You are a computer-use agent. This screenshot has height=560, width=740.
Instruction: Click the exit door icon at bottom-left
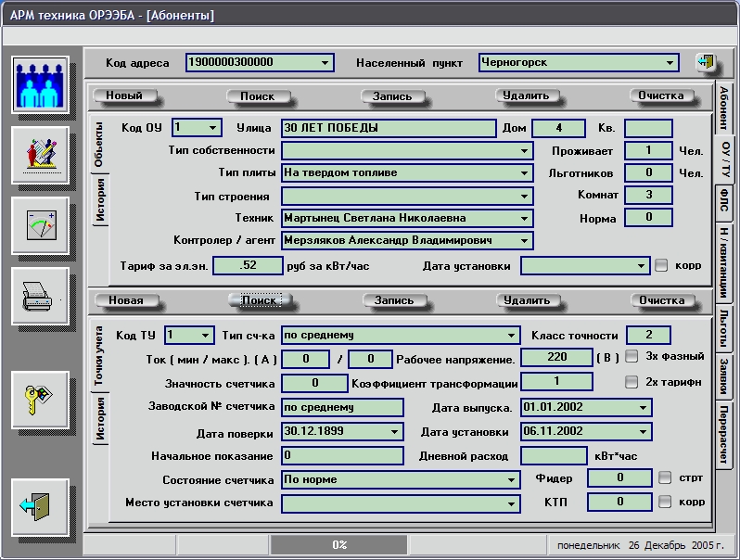pyautogui.click(x=40, y=506)
